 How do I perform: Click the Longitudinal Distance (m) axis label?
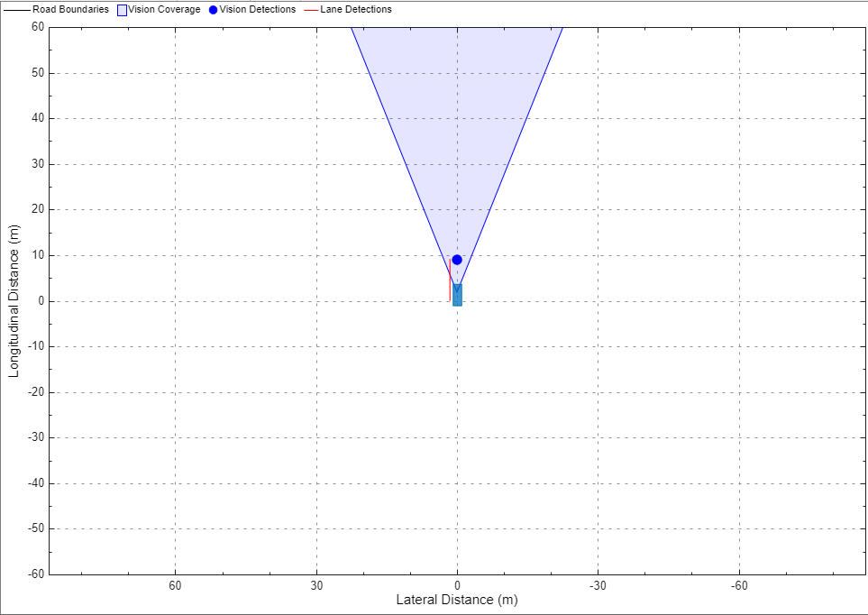point(14,301)
